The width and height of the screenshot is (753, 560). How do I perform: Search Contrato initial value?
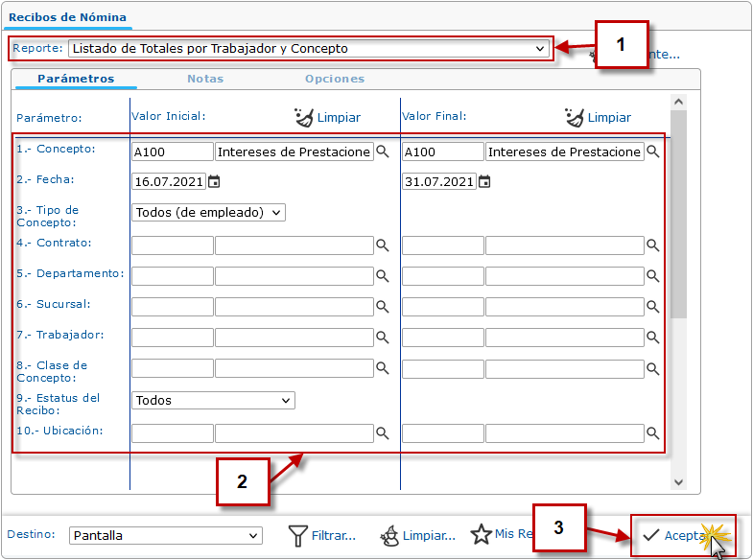click(383, 245)
